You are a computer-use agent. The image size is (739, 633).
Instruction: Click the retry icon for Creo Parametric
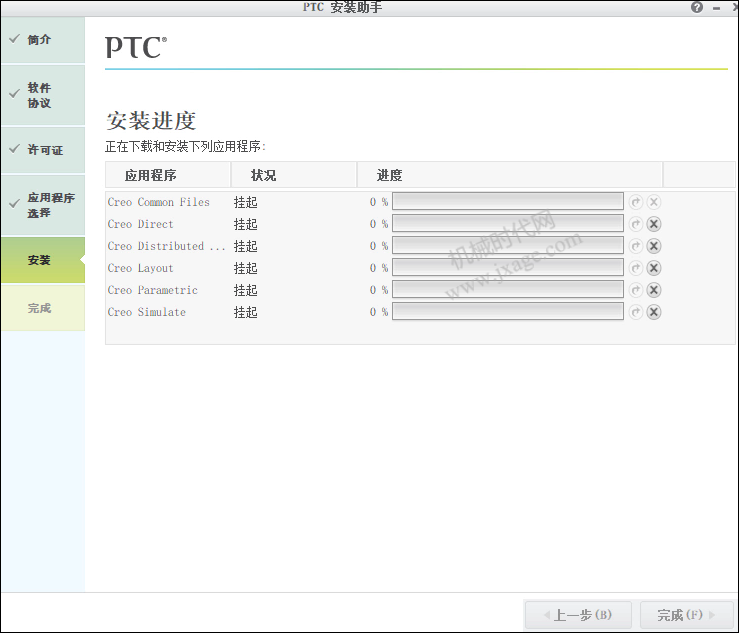(x=636, y=290)
